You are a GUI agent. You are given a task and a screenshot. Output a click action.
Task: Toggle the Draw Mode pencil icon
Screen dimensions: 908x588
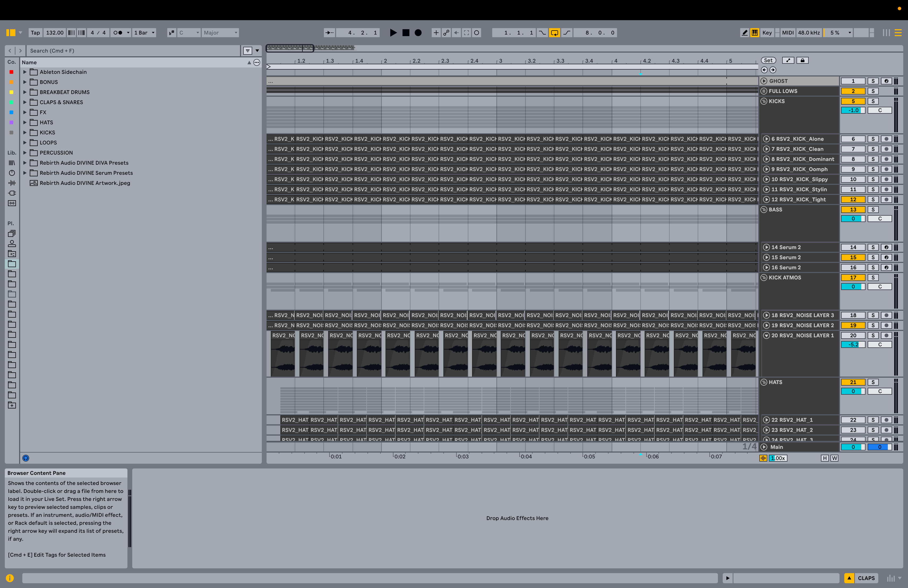744,33
